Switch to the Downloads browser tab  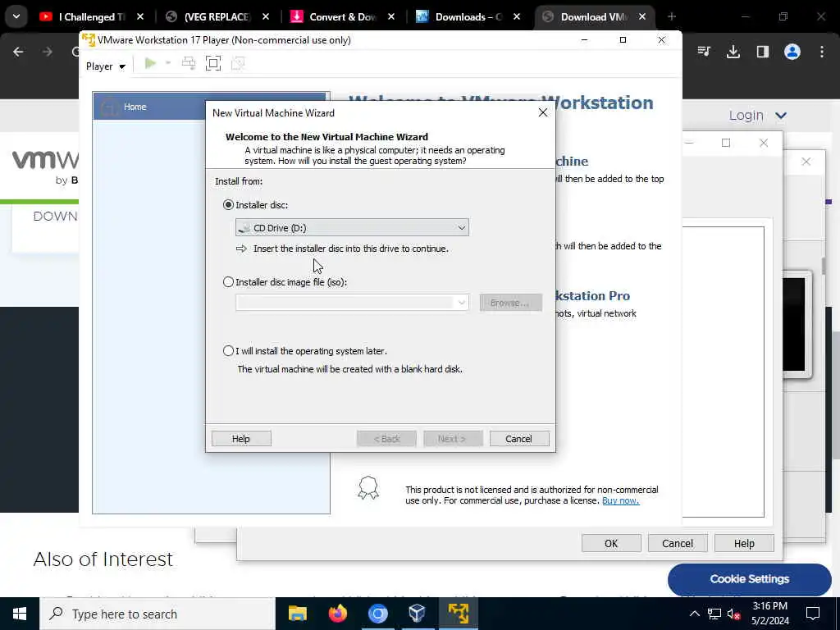click(x=468, y=17)
